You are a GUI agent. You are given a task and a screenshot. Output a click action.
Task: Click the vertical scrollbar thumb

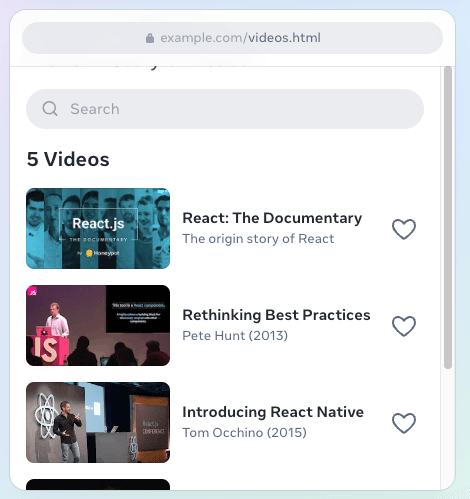tap(448, 217)
